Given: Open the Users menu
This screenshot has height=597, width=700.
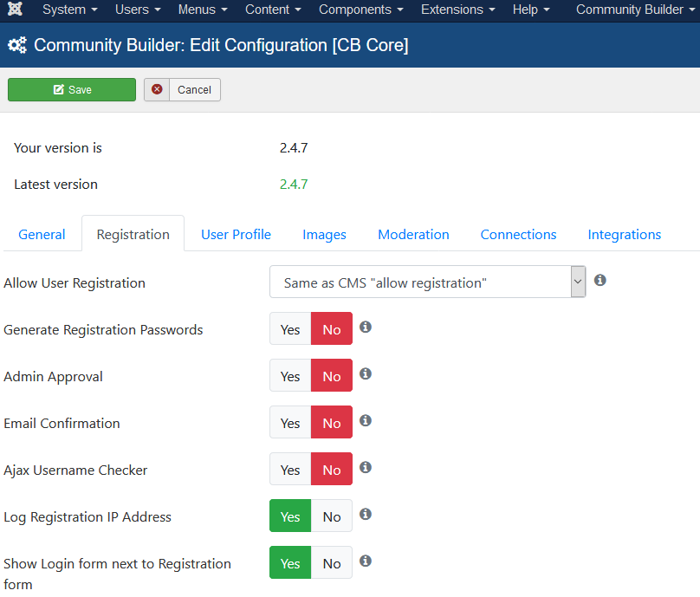Looking at the screenshot, I should 138,10.
